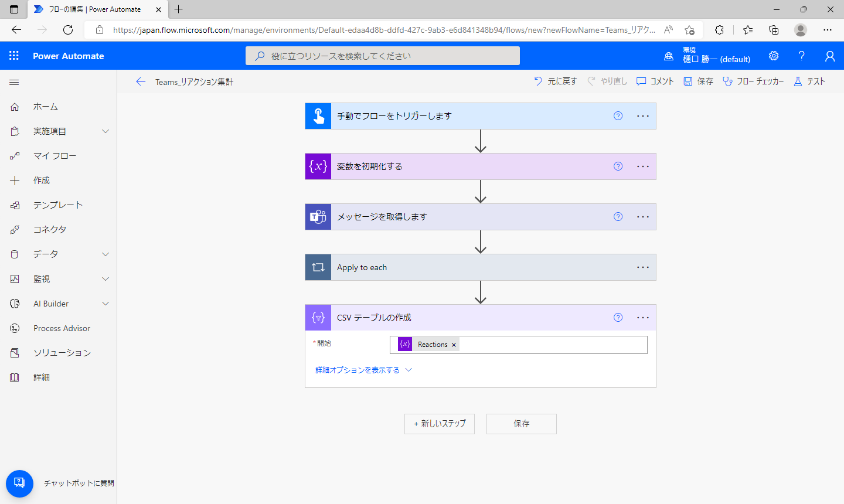Show advanced options 詳細オプションを表示する
844x504 pixels.
[364, 370]
